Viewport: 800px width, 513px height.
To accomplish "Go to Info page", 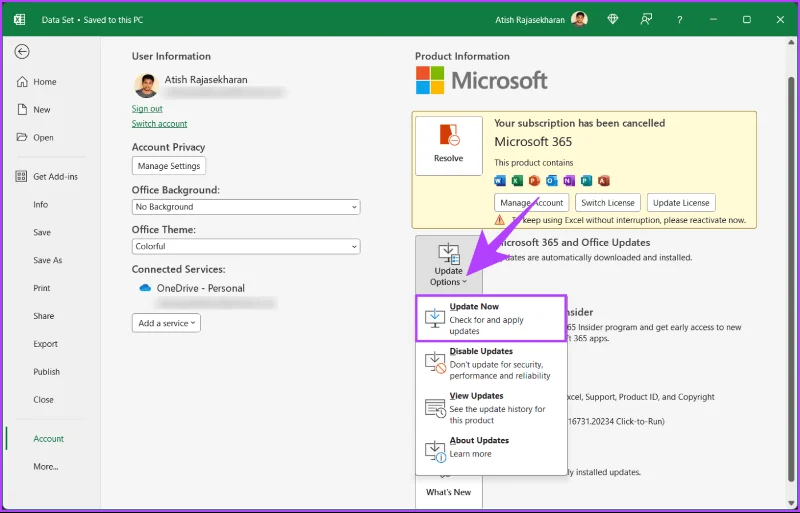I will point(41,204).
